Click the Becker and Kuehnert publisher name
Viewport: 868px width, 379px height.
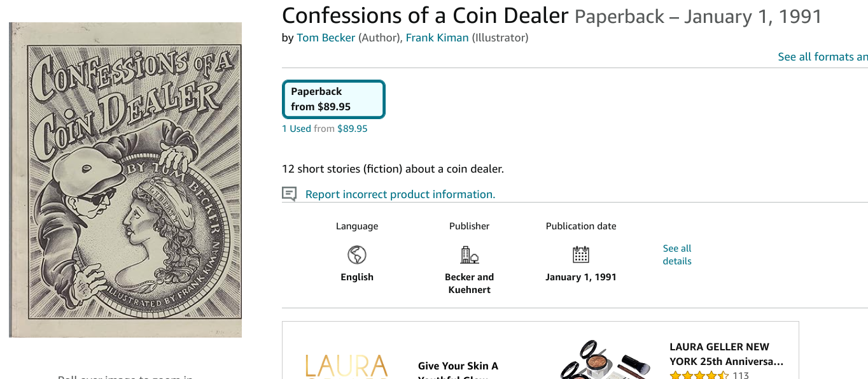click(469, 283)
